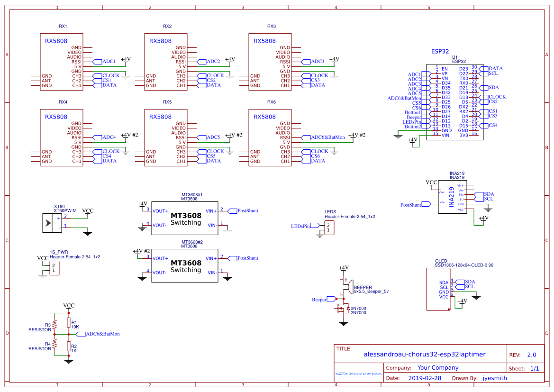Screen dimensions: 554x392
Task: Click ADC6&BatMon port beside RX6 module
Action: [x=323, y=137]
